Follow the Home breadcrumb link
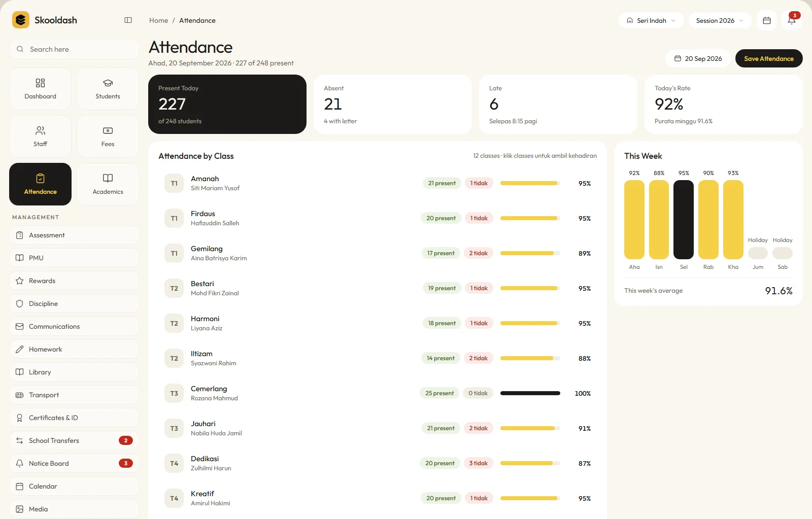Screen dimensions: 812x519 (158, 21)
